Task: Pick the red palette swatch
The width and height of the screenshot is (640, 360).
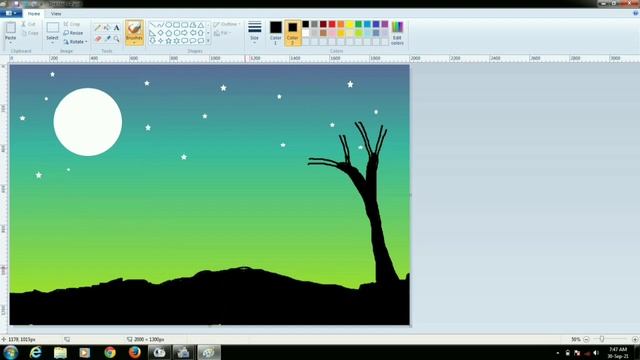Action: coord(332,24)
